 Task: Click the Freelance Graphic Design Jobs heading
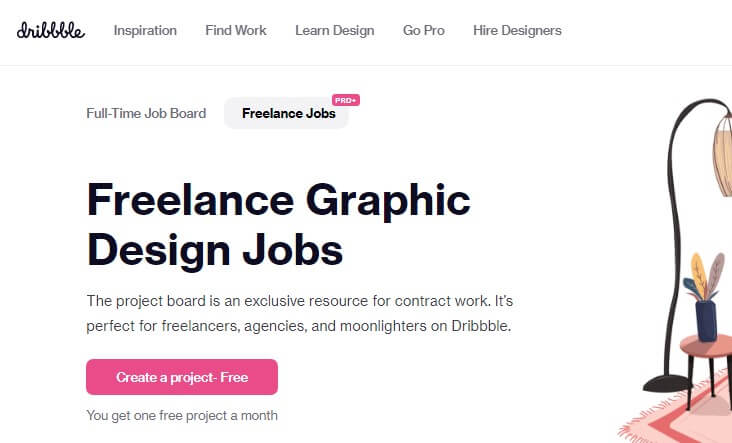279,225
